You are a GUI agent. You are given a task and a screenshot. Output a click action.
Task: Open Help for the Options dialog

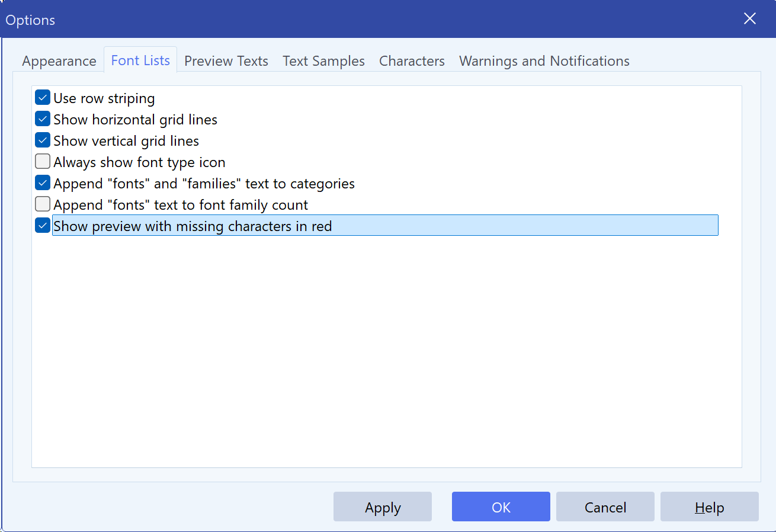coord(710,507)
